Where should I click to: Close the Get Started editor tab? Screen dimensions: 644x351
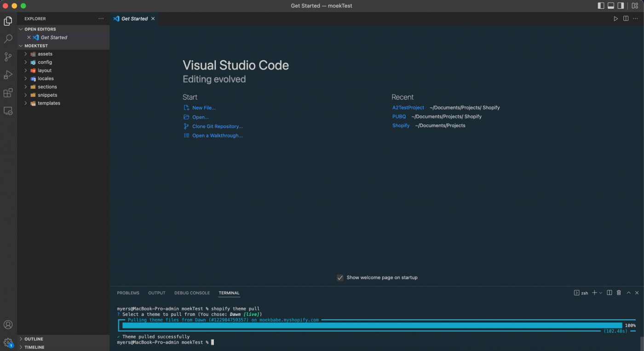[x=153, y=19]
